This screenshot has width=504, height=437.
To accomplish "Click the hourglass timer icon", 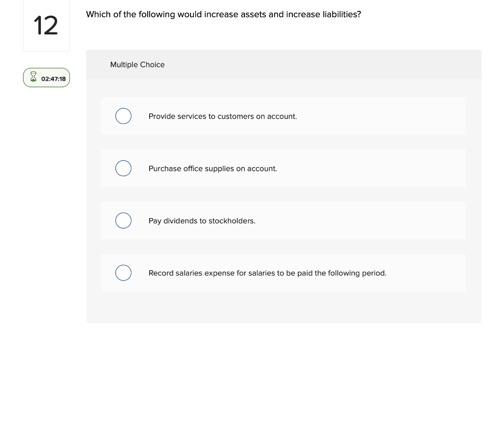I will [33, 77].
